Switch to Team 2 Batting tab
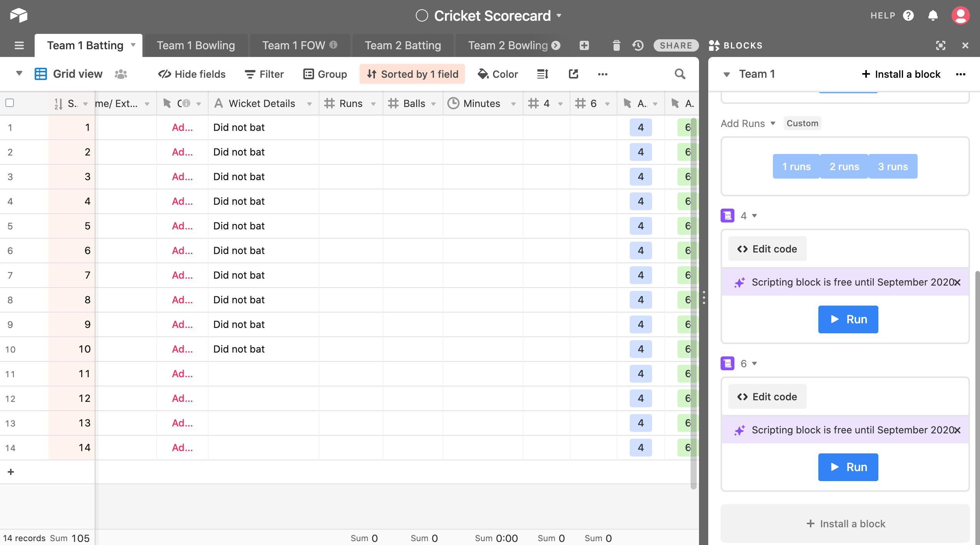Viewport: 980px width, 545px height. pyautogui.click(x=403, y=45)
